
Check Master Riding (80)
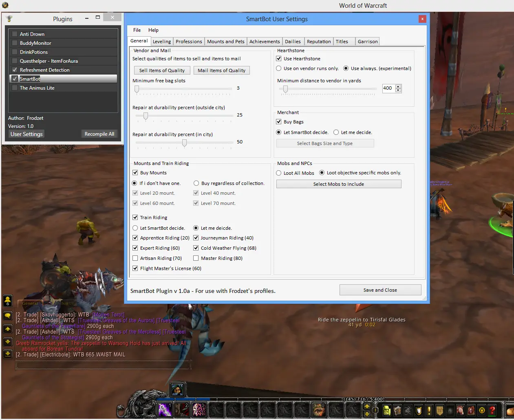pos(196,258)
